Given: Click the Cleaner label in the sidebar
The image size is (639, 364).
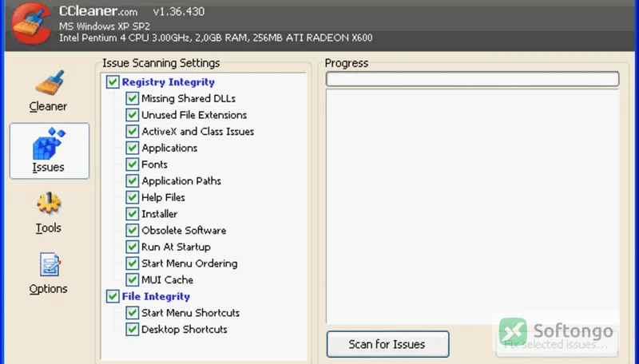Looking at the screenshot, I should pos(48,106).
